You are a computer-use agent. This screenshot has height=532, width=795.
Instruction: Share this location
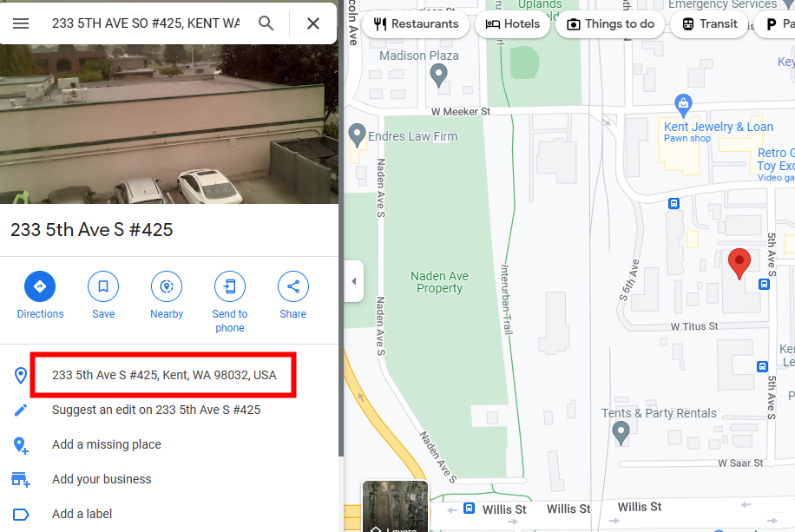[x=293, y=295]
